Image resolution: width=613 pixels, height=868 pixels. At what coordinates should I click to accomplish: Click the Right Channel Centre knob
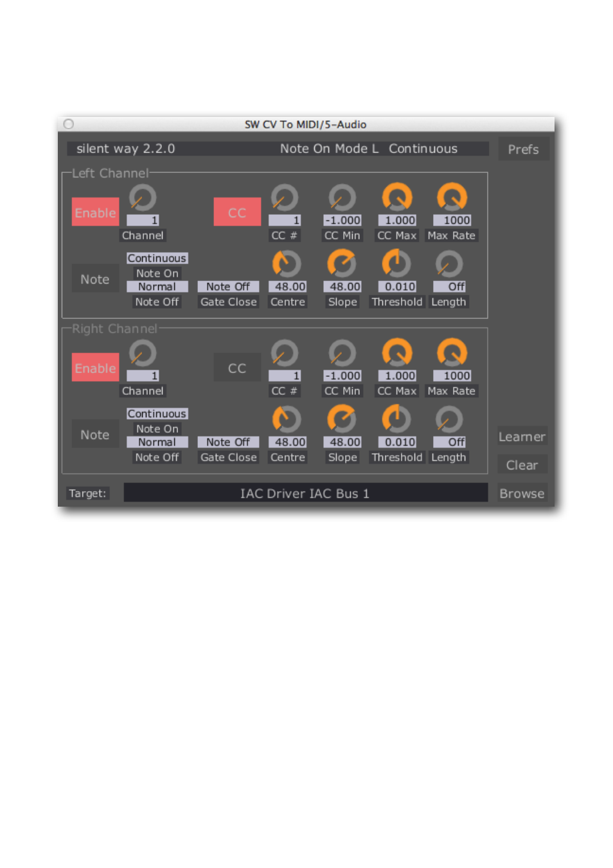click(x=287, y=420)
